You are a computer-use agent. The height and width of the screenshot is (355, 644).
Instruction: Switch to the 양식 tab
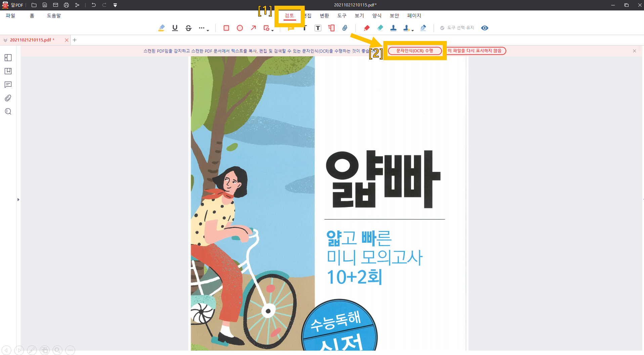tap(377, 16)
